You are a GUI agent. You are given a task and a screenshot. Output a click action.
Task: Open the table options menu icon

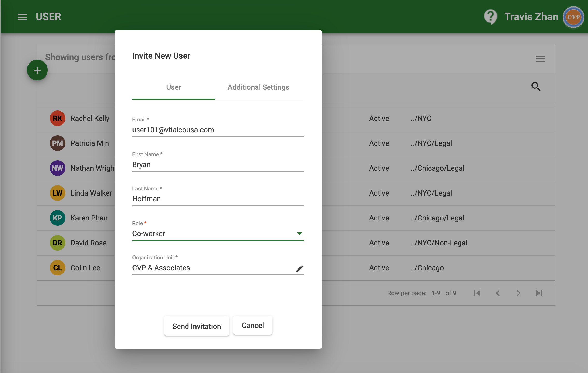[x=540, y=59]
